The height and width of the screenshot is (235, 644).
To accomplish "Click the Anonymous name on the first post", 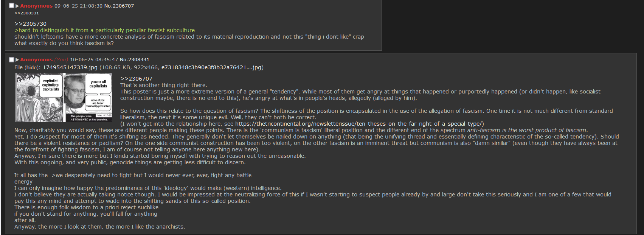I will click(x=36, y=6).
